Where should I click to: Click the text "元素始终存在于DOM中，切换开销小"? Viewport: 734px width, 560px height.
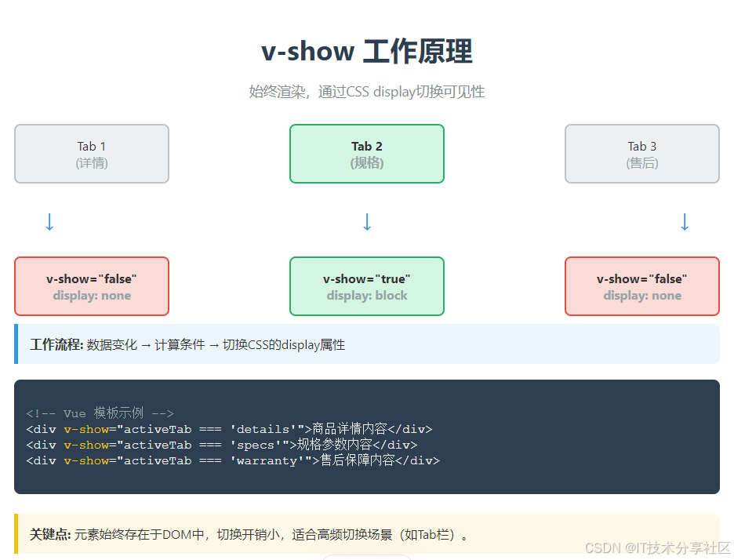coord(177,534)
